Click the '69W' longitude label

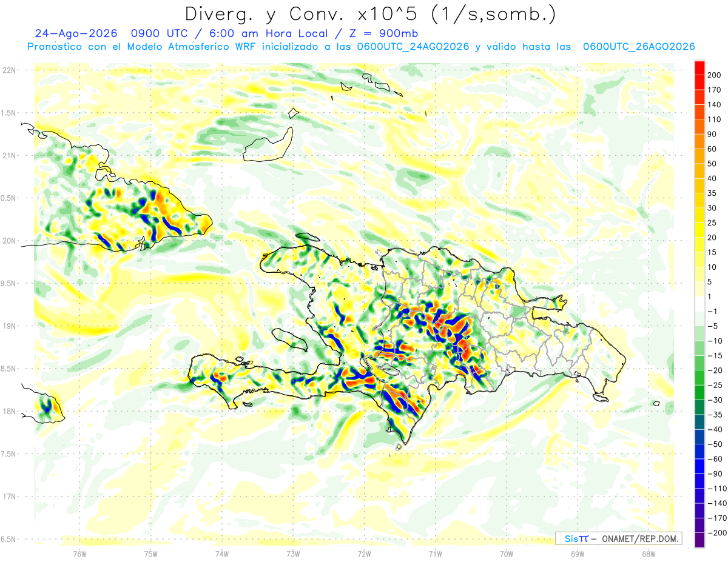pos(578,554)
